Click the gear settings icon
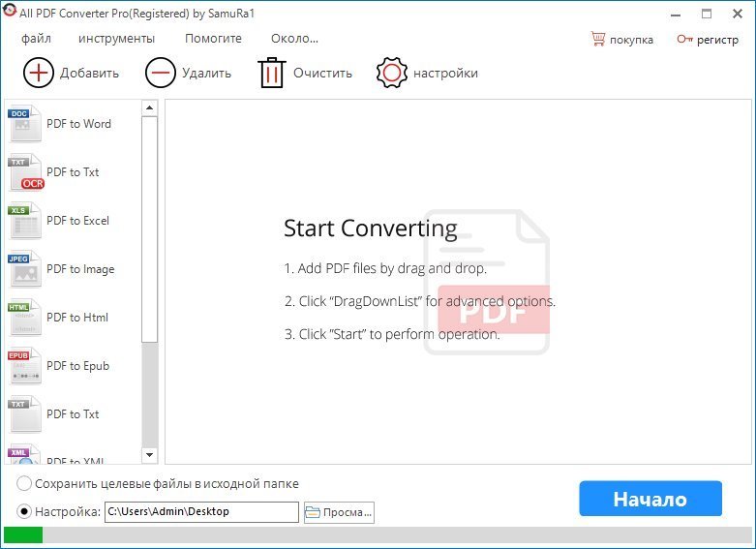756x549 pixels. click(391, 73)
